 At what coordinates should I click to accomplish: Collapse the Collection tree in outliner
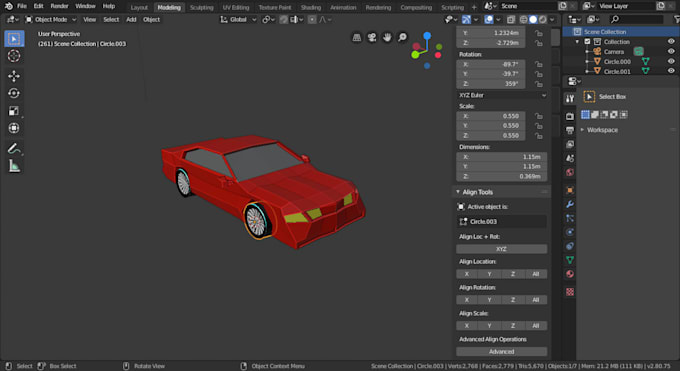click(577, 42)
